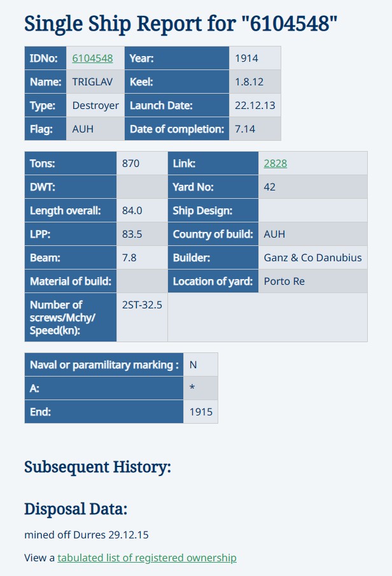Open tabulated list of registered ownership

coord(147,558)
